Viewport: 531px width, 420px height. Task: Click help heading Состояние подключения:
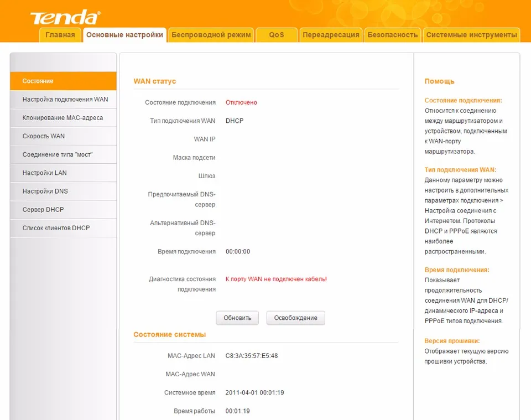tap(464, 101)
